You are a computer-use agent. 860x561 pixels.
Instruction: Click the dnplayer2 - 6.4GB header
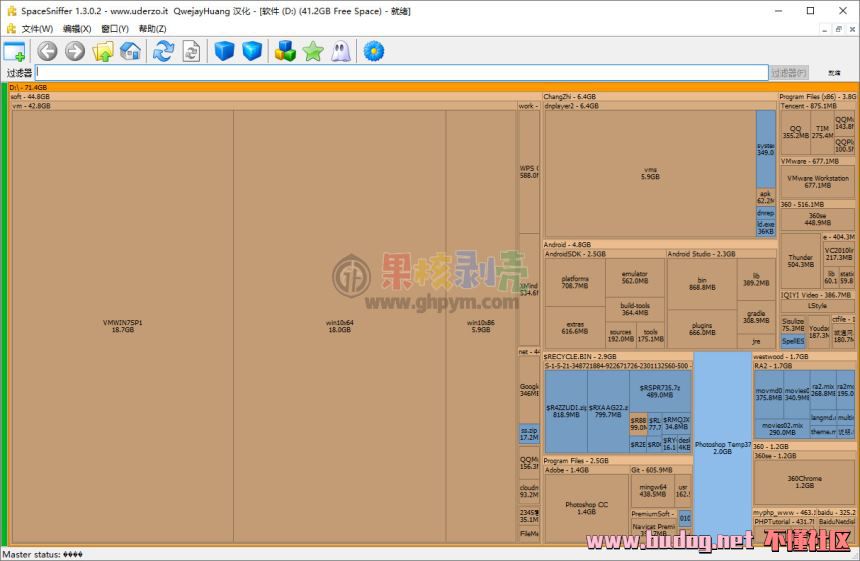pyautogui.click(x=660, y=106)
